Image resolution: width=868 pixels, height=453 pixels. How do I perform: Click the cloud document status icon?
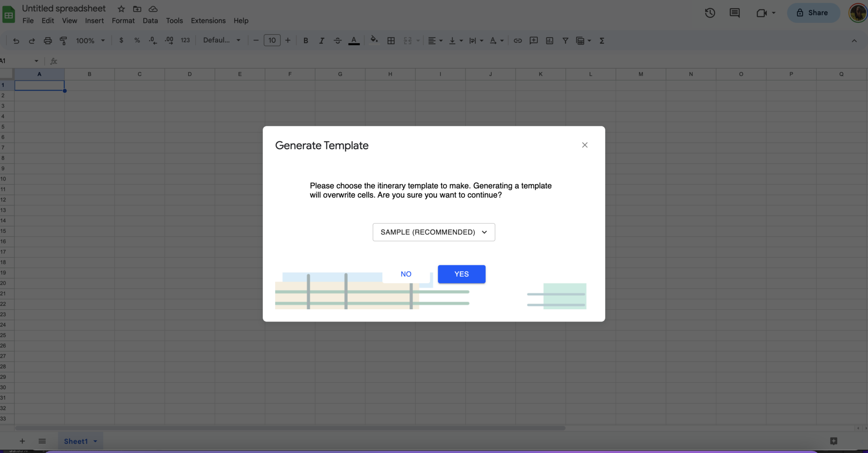pyautogui.click(x=153, y=9)
